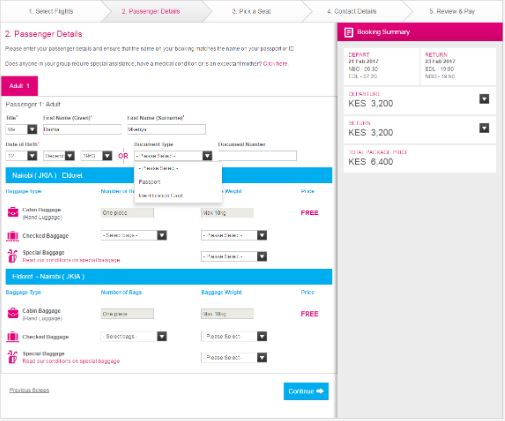Open the Previous Screen link
The width and height of the screenshot is (505, 421).
point(29,390)
